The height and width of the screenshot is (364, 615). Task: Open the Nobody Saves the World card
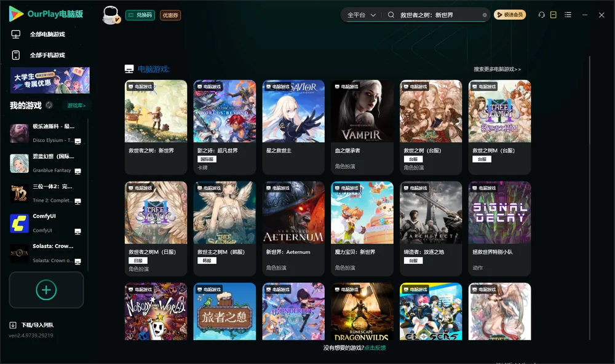coord(156,312)
